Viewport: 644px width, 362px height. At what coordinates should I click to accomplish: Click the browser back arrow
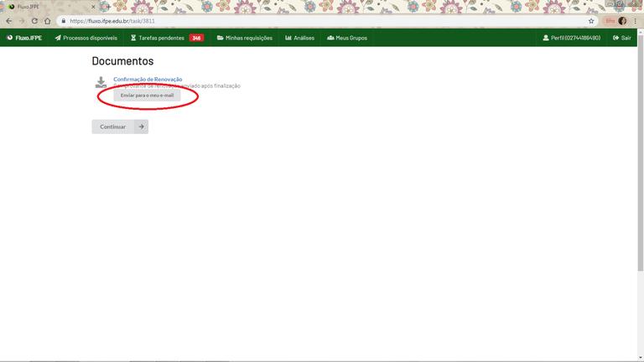coord(9,21)
